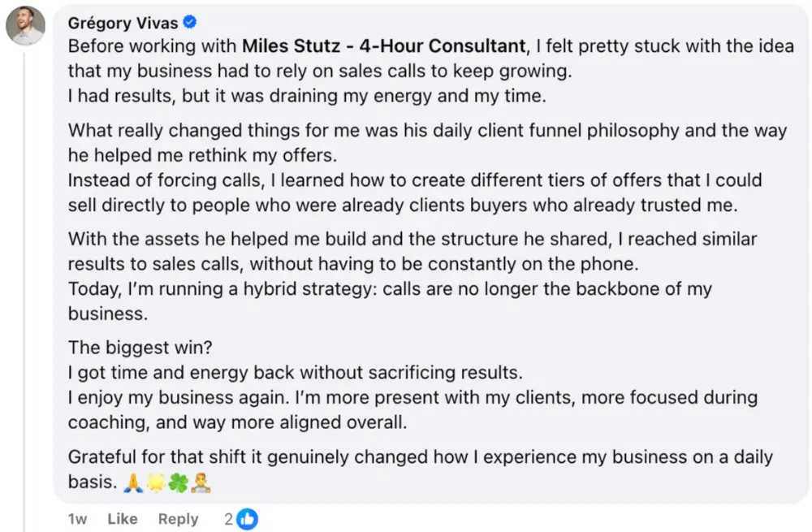Click the blue thumbs-up reaction icon

(x=248, y=519)
